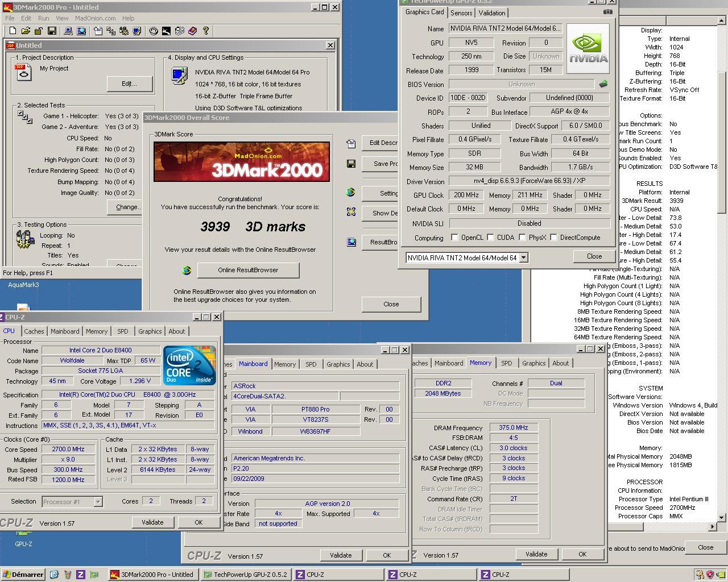Click the results panel vertical scrollbar down arrow
Image resolution: width=728 pixels, height=582 pixels.
coord(722,518)
